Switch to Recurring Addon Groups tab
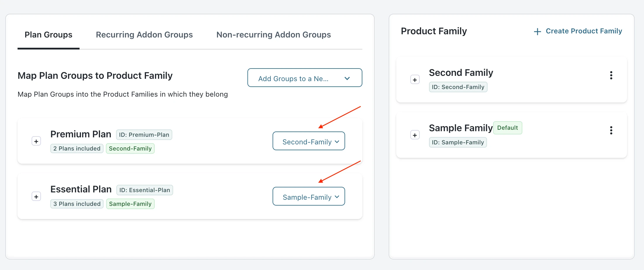Screen dimensions: 644x270 click(144, 35)
